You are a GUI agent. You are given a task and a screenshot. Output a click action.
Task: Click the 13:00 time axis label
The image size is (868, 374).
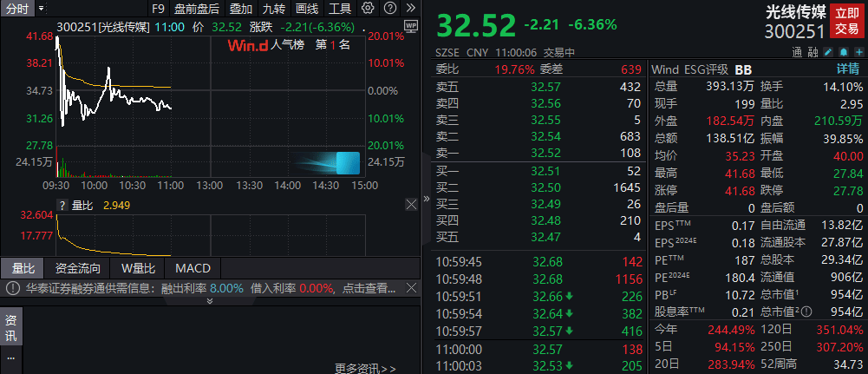tap(211, 186)
